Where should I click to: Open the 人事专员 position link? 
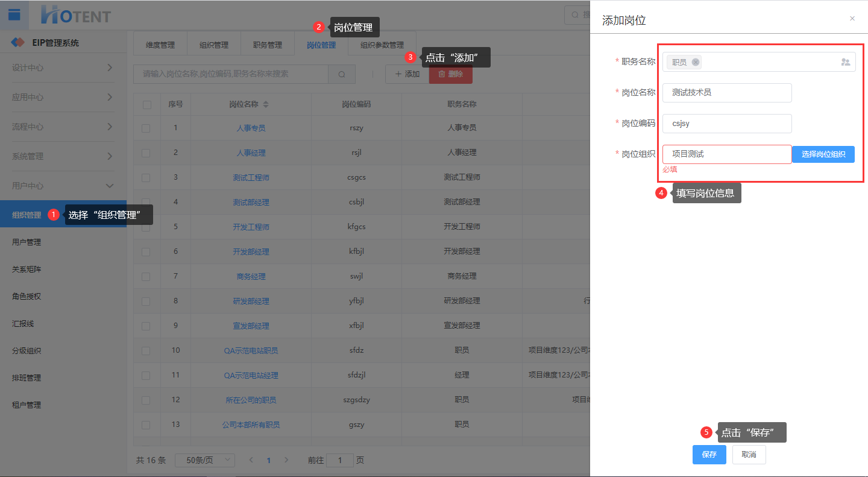[251, 128]
